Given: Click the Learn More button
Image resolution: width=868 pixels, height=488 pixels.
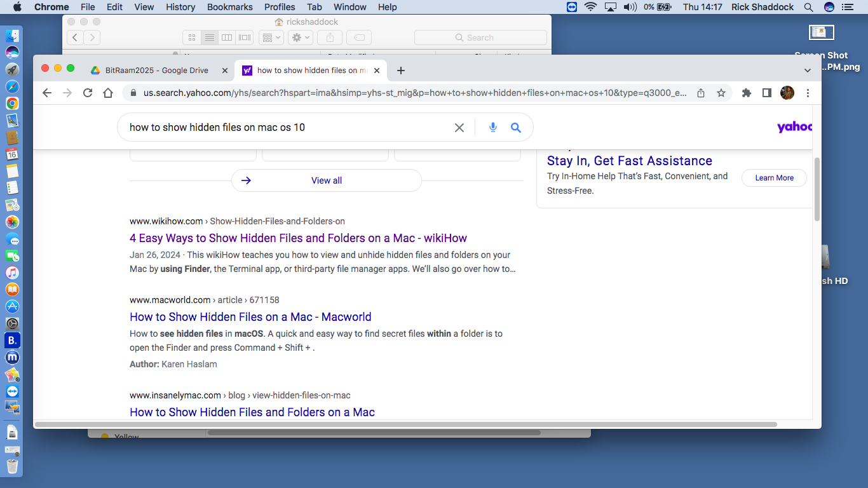Looking at the screenshot, I should point(774,178).
